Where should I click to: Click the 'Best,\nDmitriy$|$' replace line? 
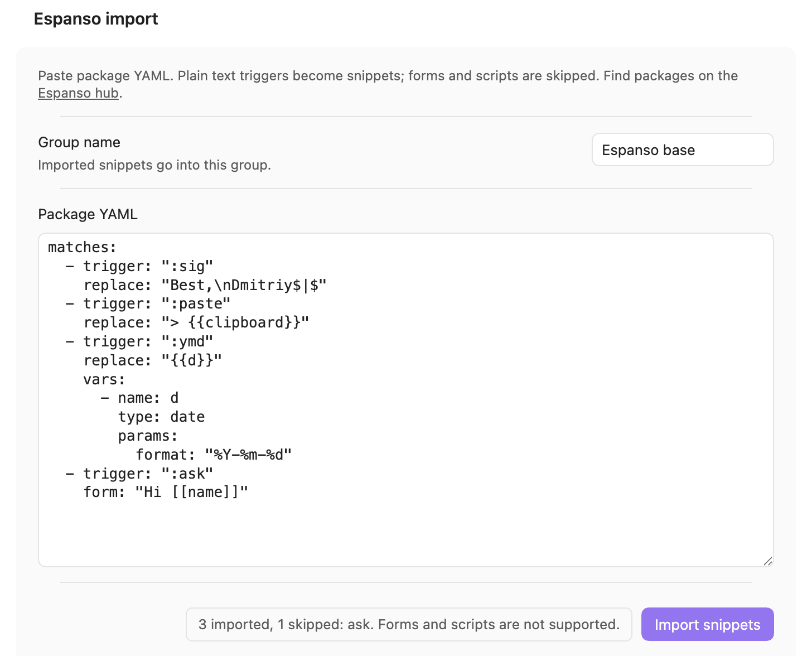point(205,285)
